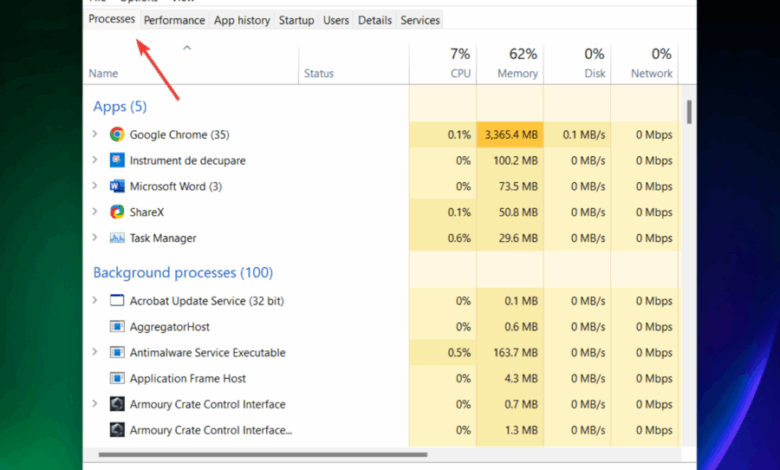Select the AggregatorHost process name

pyautogui.click(x=169, y=327)
